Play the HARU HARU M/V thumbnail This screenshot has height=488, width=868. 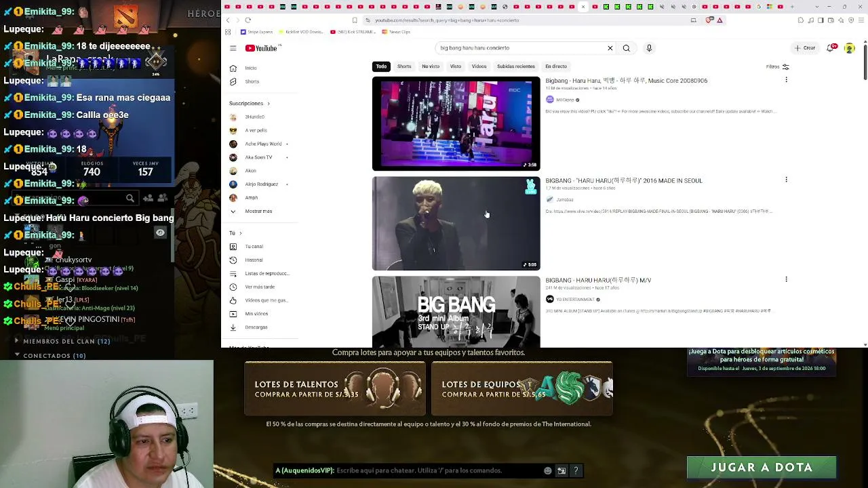pos(456,312)
